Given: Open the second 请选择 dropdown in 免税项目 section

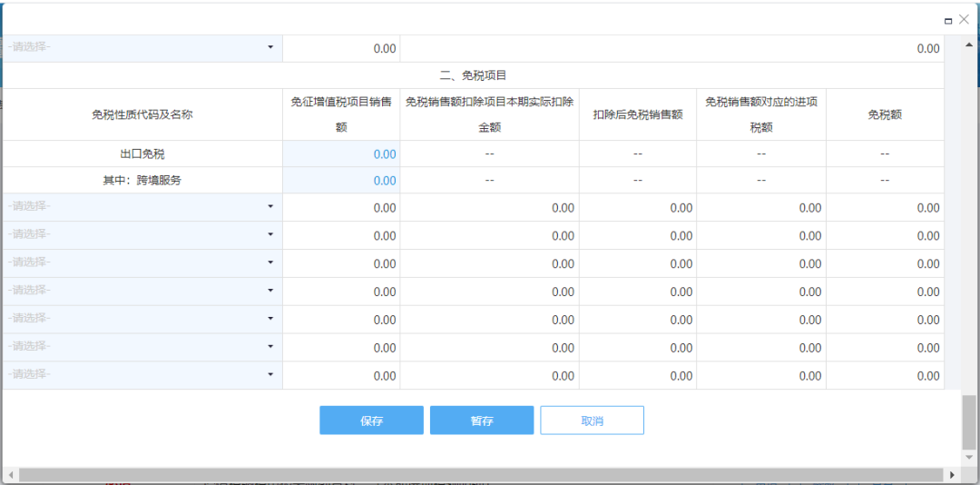Looking at the screenshot, I should pos(142,235).
